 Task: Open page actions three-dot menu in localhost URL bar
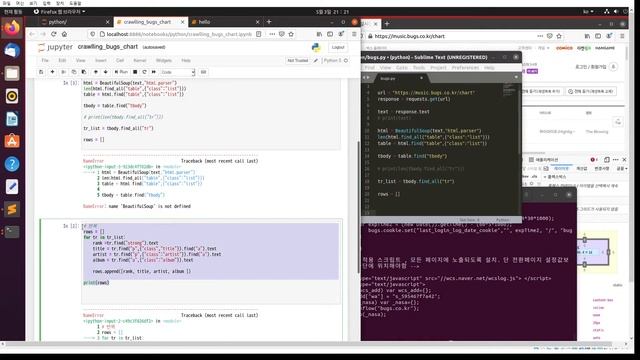[272, 34]
